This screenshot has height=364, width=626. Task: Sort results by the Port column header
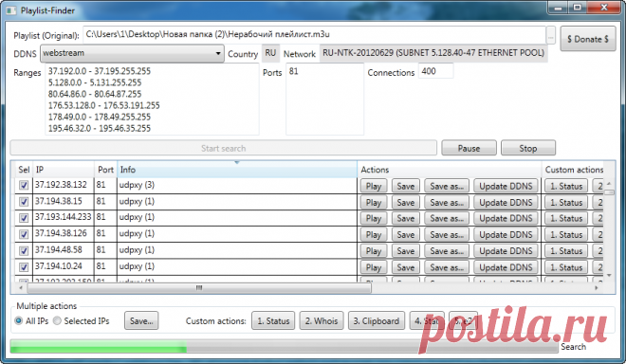point(105,170)
